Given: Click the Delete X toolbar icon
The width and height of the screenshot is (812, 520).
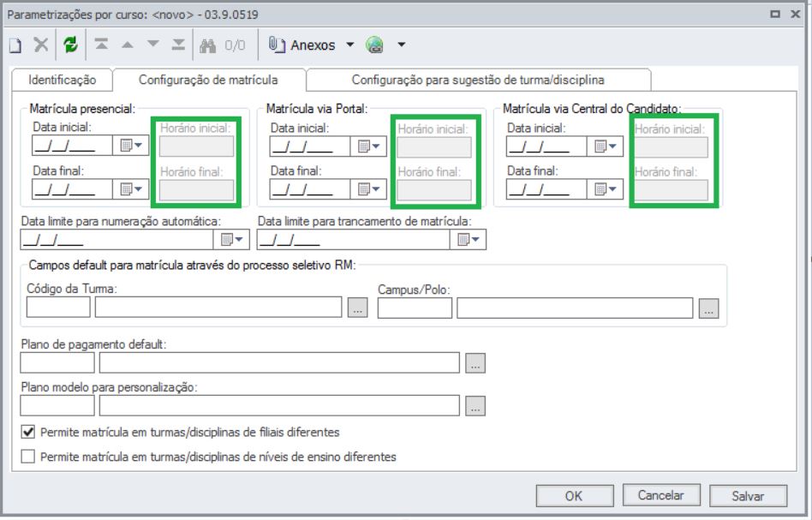Looking at the screenshot, I should [41, 45].
